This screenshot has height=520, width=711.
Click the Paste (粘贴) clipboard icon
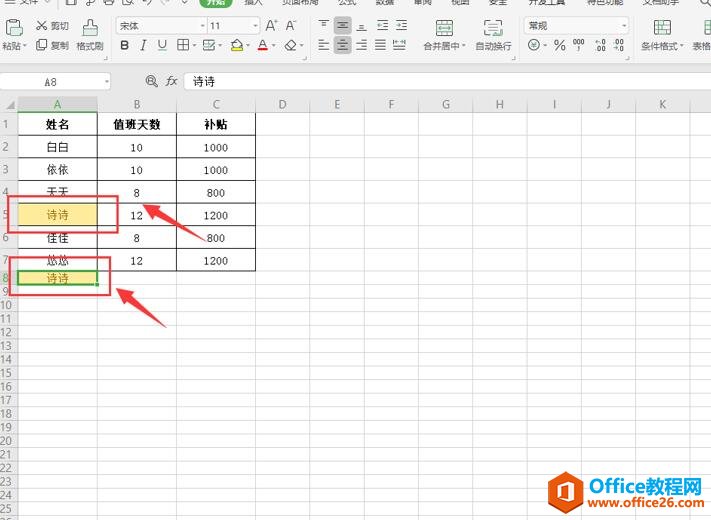click(14, 28)
